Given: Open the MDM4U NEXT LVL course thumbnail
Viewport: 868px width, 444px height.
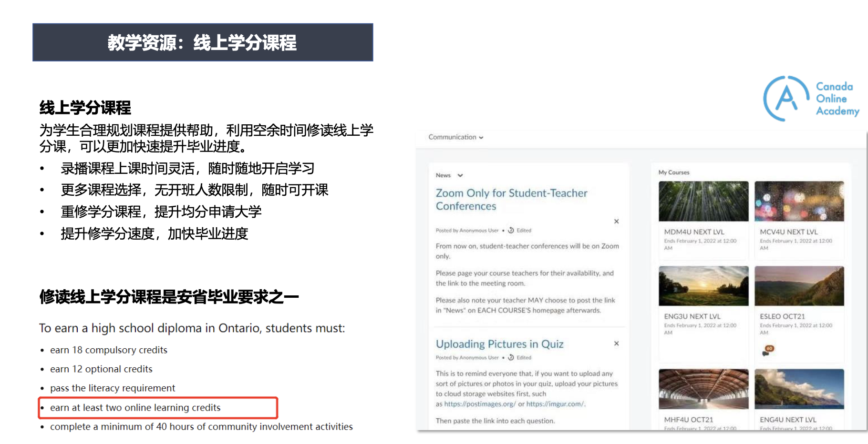Looking at the screenshot, I should point(703,201).
